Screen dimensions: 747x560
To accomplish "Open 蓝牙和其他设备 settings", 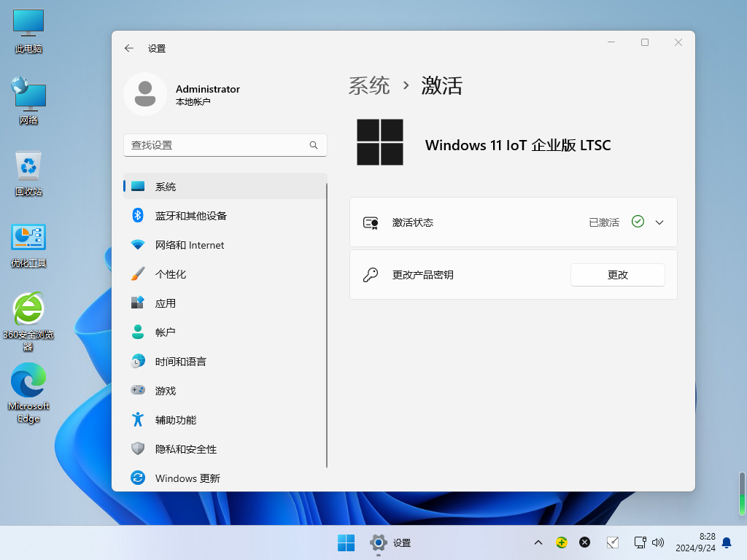I will coord(225,216).
